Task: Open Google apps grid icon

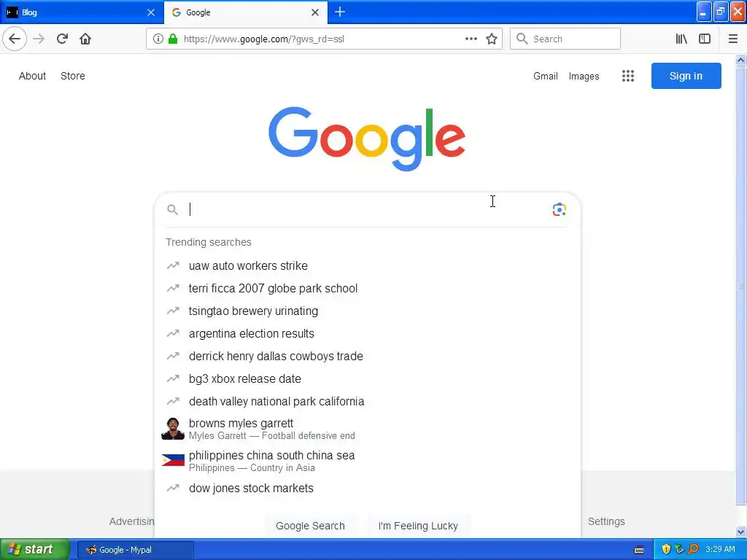Action: [x=628, y=76]
